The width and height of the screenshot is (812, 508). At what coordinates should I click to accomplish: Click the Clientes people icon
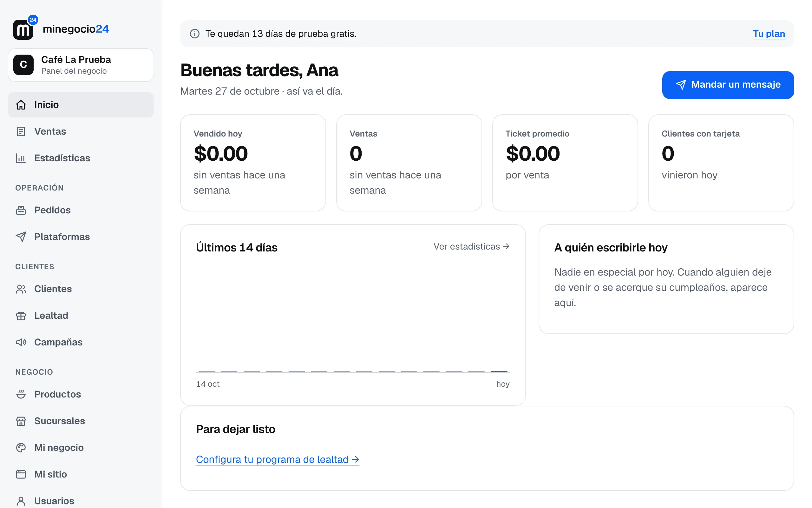21,289
